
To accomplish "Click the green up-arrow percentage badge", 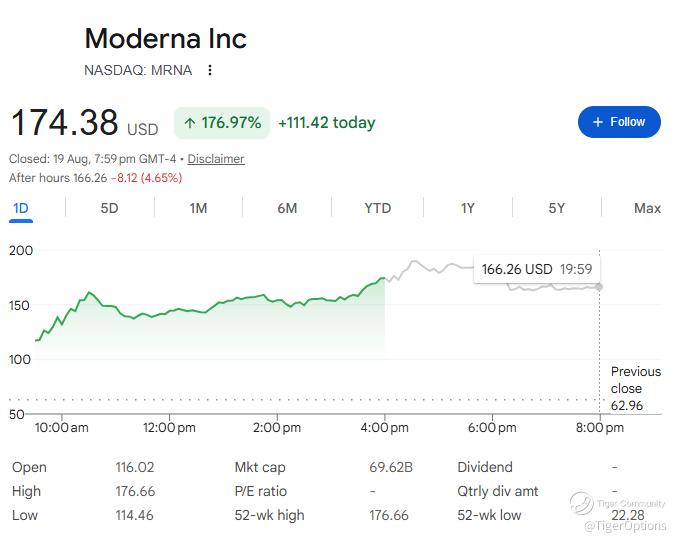I will coord(222,123).
